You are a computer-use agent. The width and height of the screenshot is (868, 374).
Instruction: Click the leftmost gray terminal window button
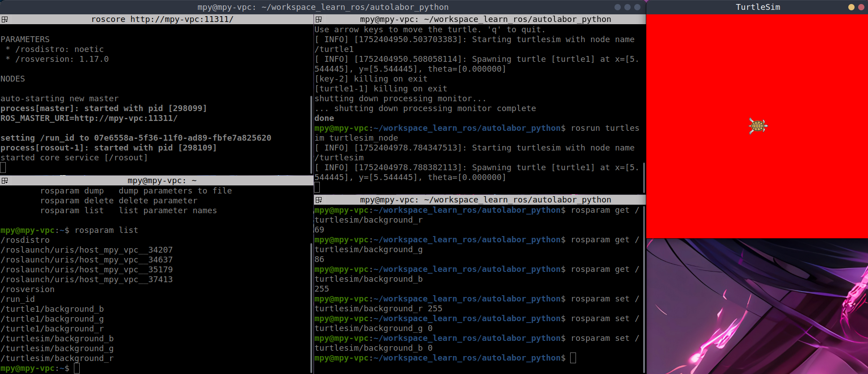click(618, 7)
